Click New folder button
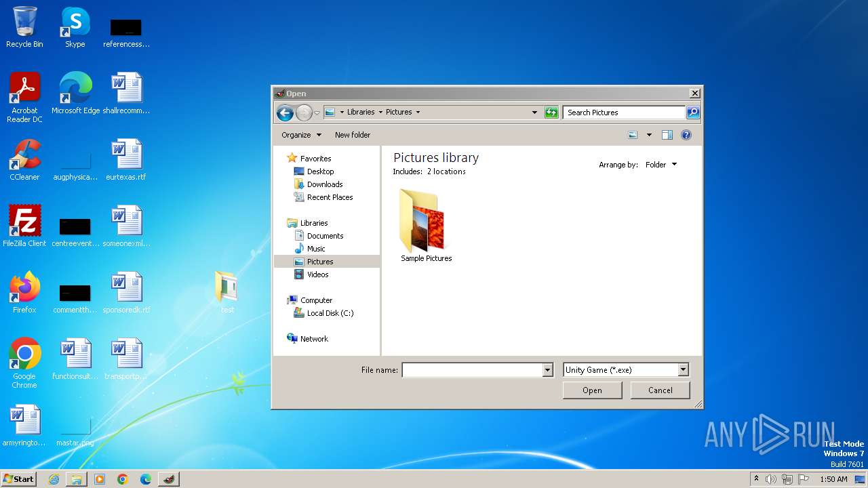868x488 pixels. point(353,135)
